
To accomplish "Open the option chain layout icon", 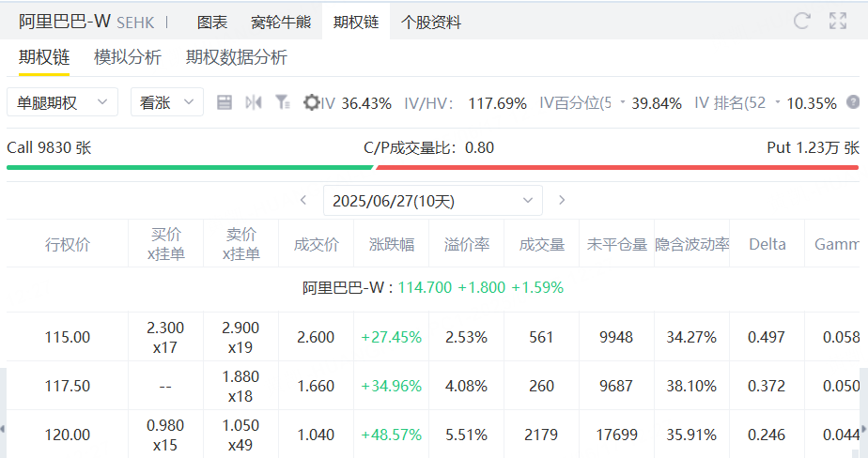I will [225, 102].
